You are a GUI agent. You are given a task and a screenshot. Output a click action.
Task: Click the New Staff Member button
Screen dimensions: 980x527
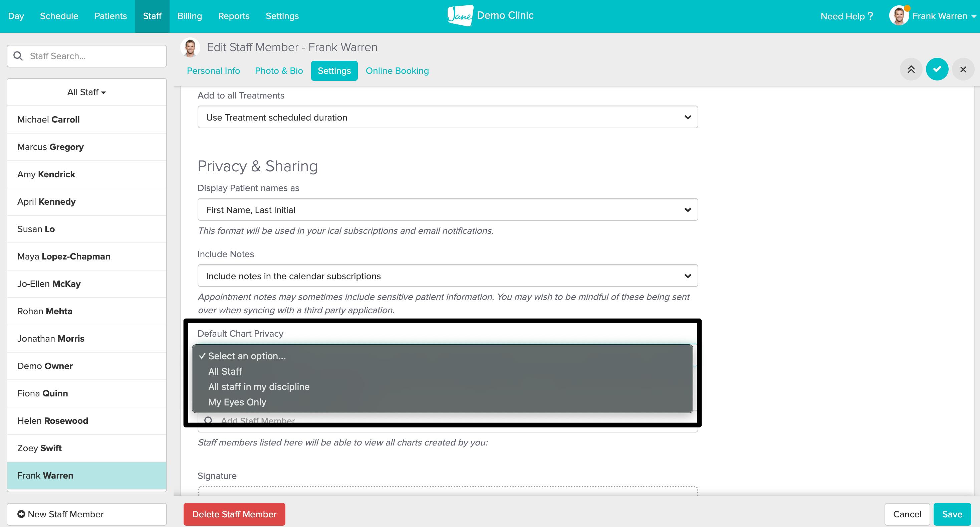coord(87,514)
